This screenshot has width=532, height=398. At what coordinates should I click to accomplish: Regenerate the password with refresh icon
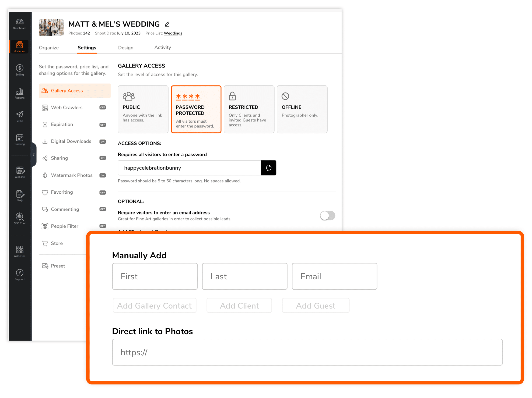tap(269, 168)
